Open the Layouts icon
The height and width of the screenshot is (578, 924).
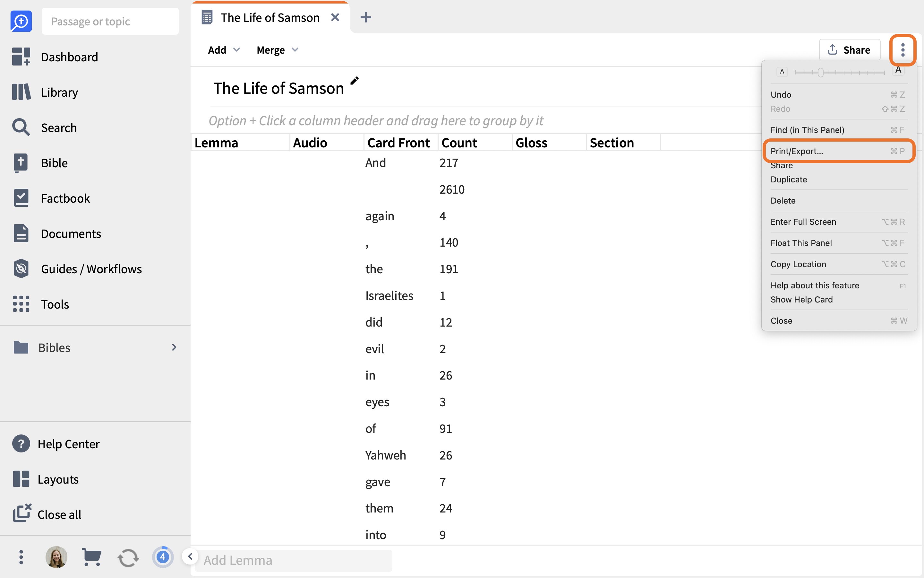coord(21,479)
